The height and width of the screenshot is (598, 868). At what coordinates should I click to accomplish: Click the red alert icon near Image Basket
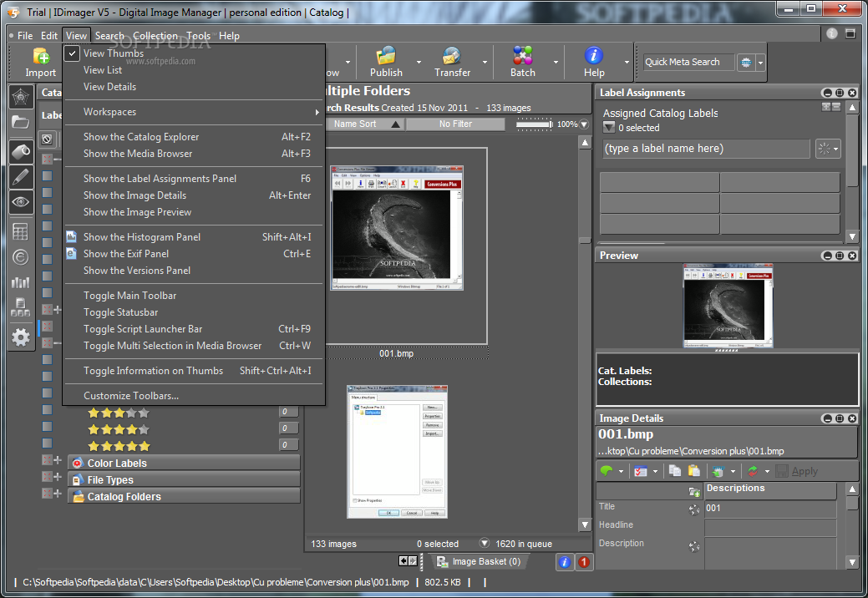[583, 562]
